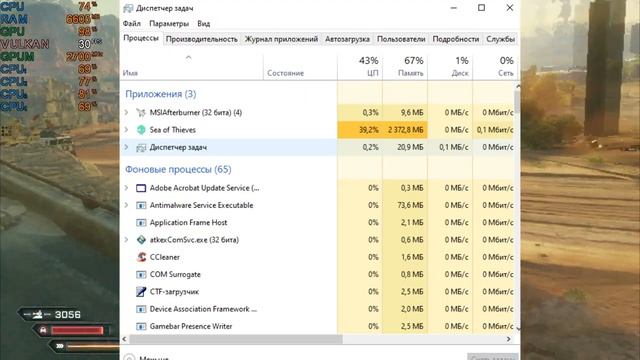Switch to the Автозагрузка tab
This screenshot has height=360, width=640.
347,39
